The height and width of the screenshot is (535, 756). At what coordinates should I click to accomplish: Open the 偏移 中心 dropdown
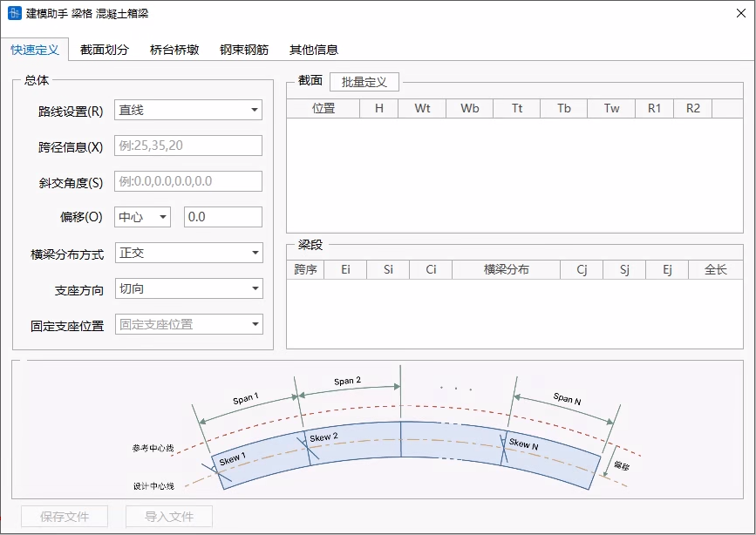click(x=142, y=217)
